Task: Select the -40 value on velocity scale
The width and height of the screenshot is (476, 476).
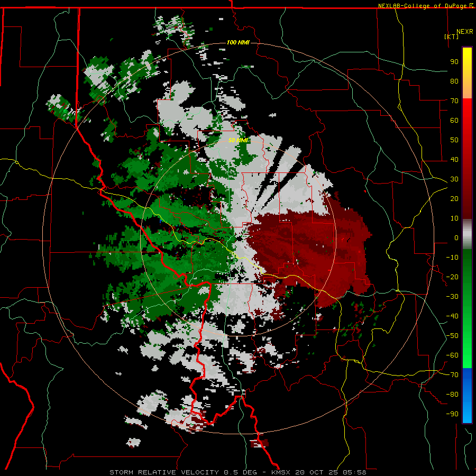Action: (452, 316)
